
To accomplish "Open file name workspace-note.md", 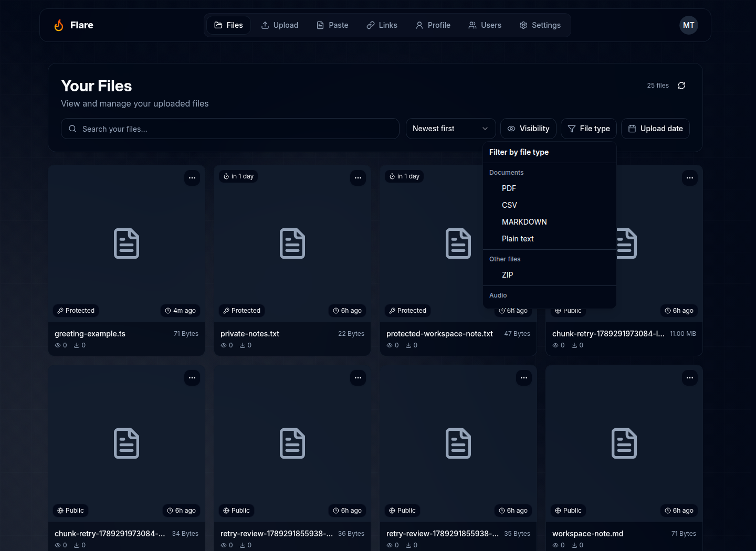I will [587, 534].
